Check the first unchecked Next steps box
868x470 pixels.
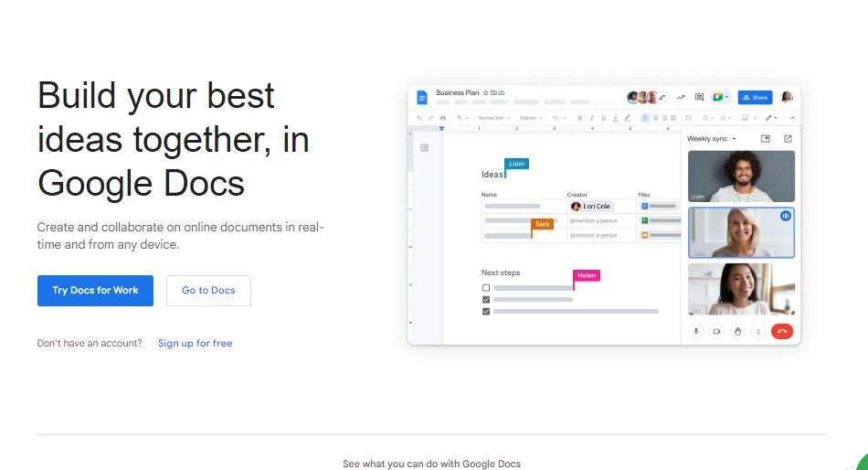(486, 288)
